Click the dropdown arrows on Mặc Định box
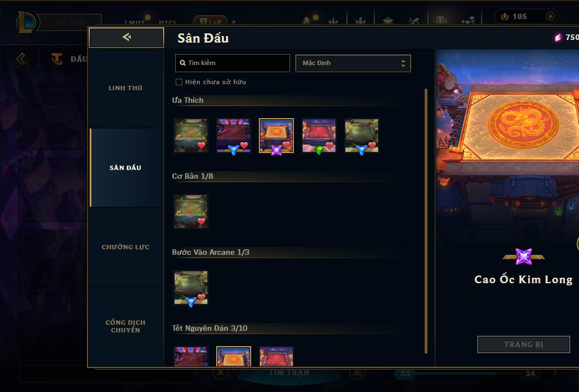The height and width of the screenshot is (392, 579). coord(403,63)
